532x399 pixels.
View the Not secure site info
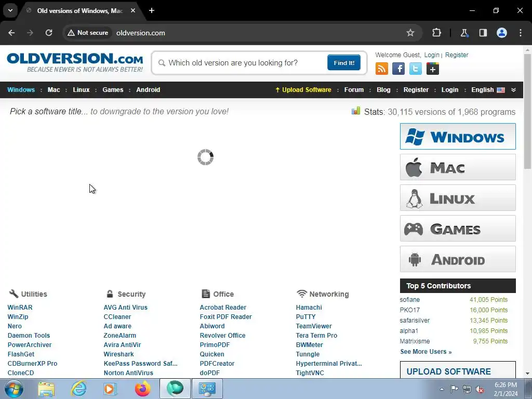[x=88, y=33]
